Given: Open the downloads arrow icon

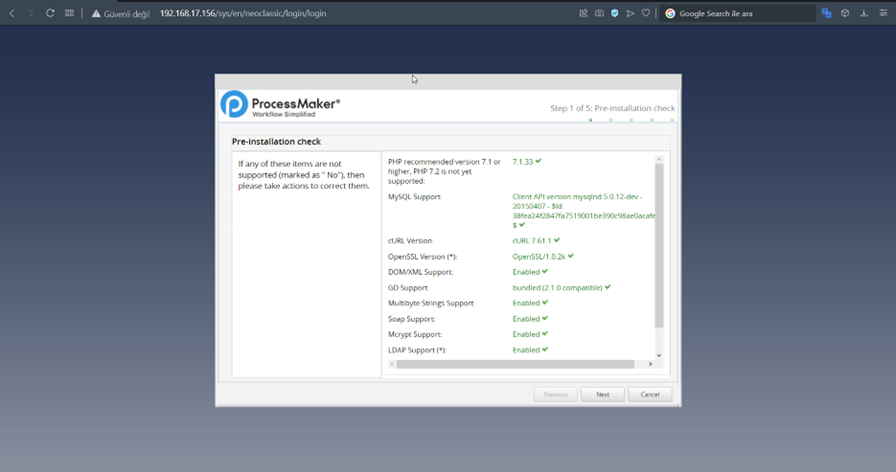Looking at the screenshot, I should [x=864, y=13].
